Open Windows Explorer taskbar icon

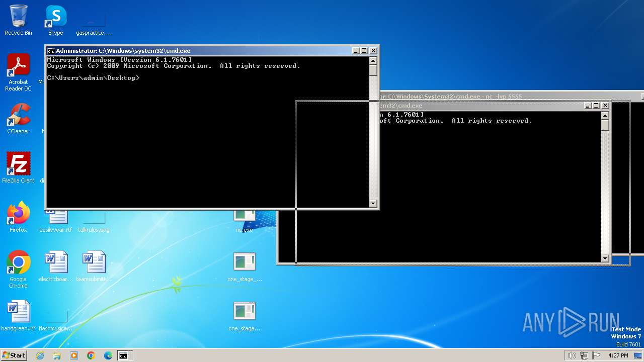point(57,355)
